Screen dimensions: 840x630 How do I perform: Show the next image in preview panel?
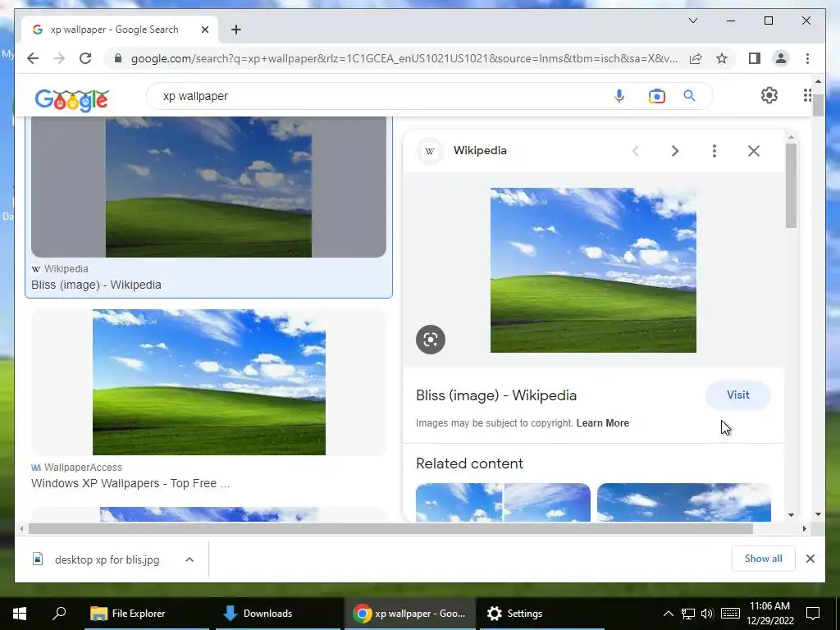675,151
